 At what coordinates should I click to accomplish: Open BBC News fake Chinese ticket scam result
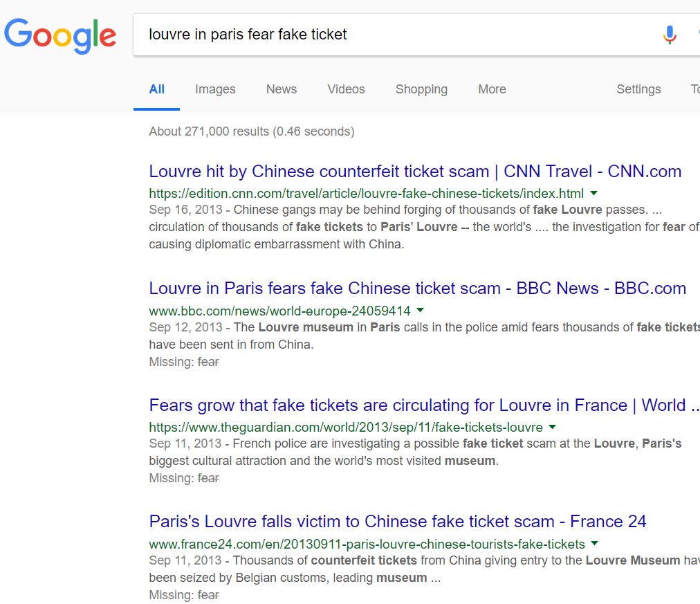417,289
